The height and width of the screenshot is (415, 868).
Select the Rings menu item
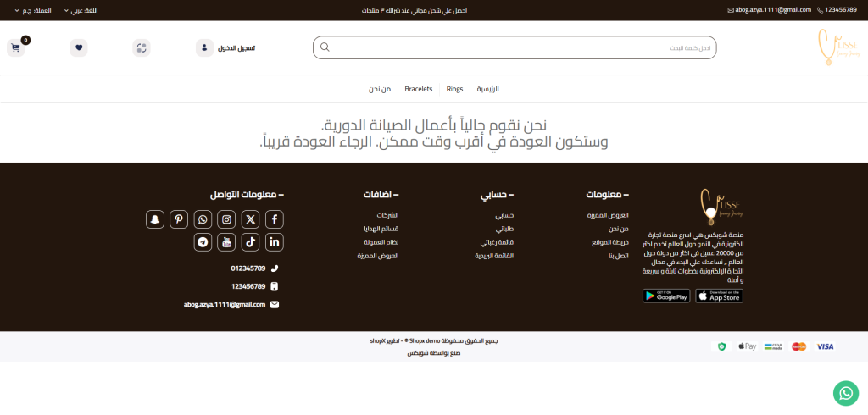click(x=454, y=88)
